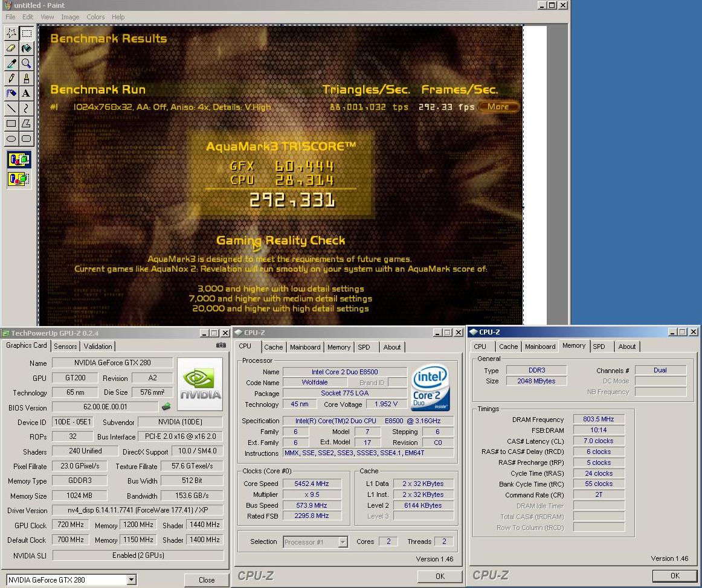This screenshot has height=588, width=702.
Task: Click OK in the middle CPU-Z window
Action: (x=440, y=577)
